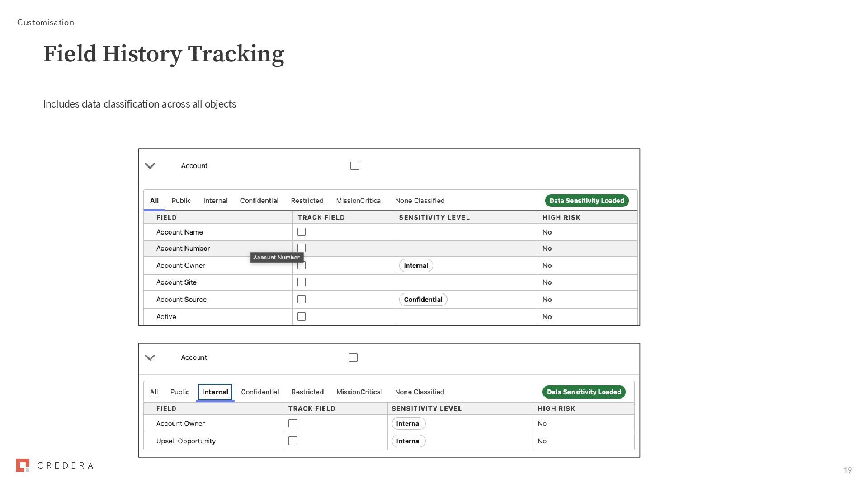Show None Classified tab in lower panel
This screenshot has height=488, width=868.
(x=419, y=392)
